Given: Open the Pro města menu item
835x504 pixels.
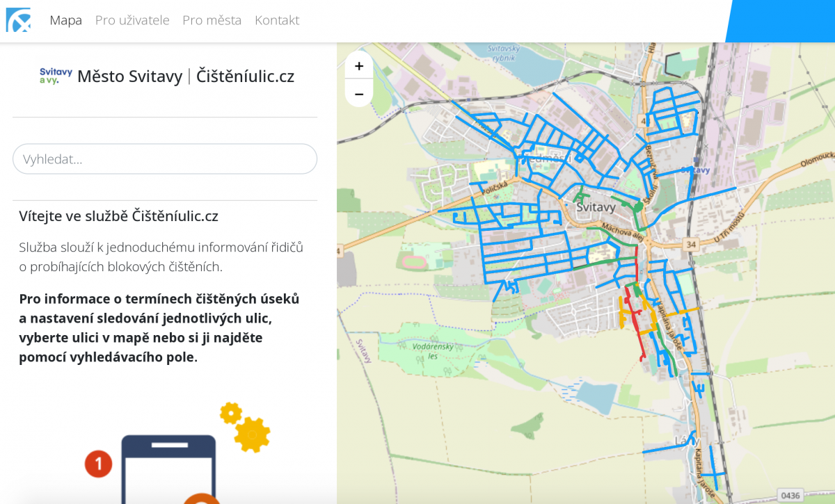Looking at the screenshot, I should coord(212,20).
